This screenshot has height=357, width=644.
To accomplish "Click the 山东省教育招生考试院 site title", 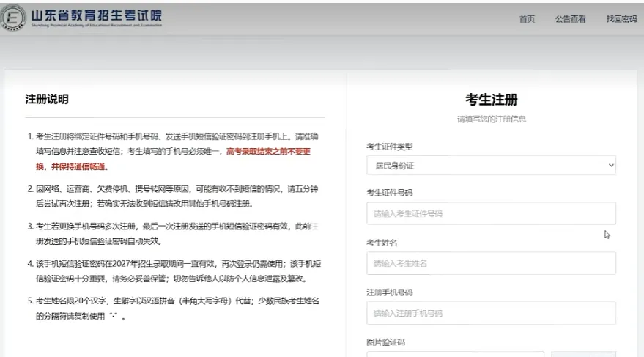I will (x=97, y=15).
